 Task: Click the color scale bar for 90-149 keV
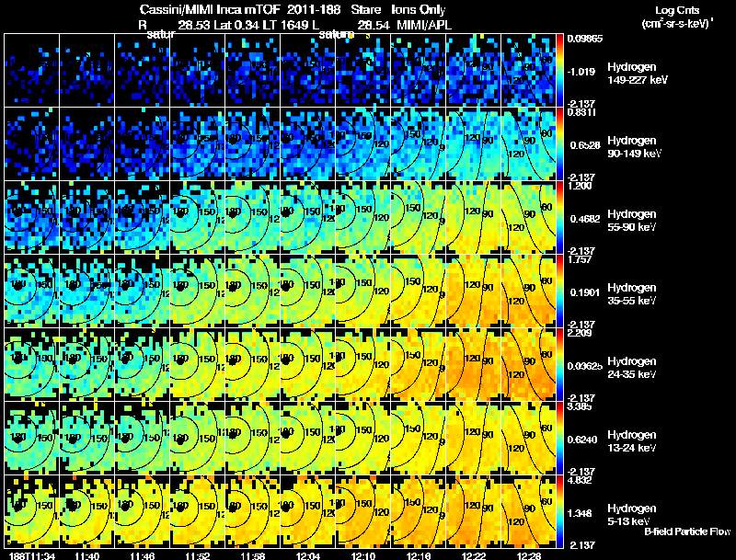click(559, 144)
